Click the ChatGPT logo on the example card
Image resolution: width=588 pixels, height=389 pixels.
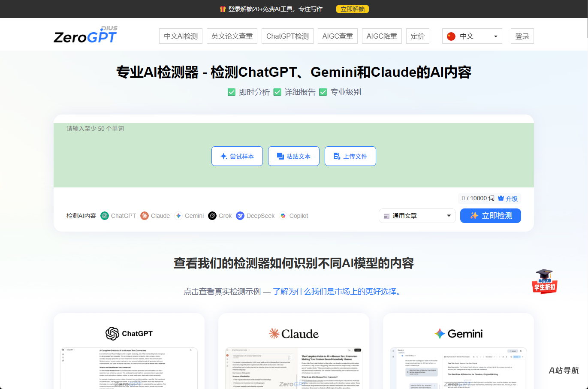pos(129,334)
